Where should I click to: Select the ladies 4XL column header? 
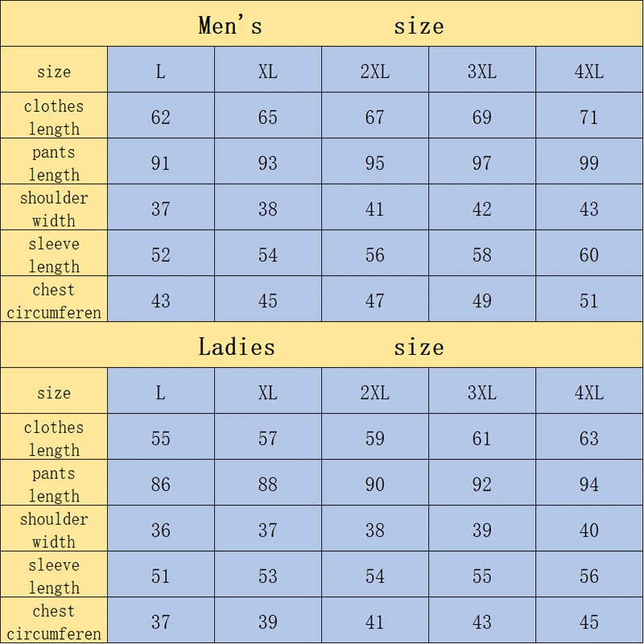click(589, 393)
